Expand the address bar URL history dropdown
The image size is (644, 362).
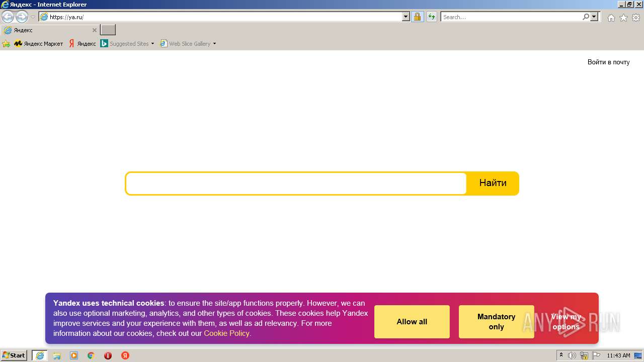(x=406, y=17)
